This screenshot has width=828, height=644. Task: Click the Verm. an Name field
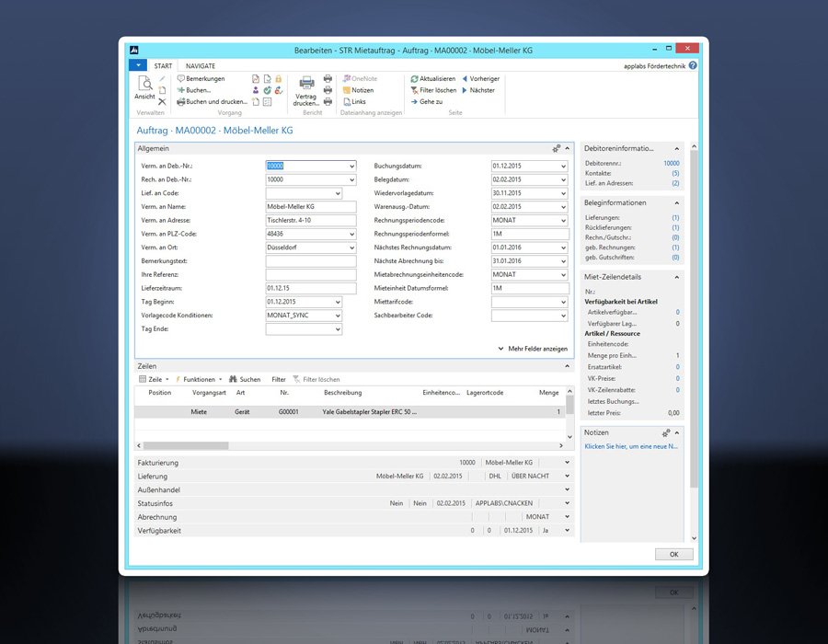311,207
